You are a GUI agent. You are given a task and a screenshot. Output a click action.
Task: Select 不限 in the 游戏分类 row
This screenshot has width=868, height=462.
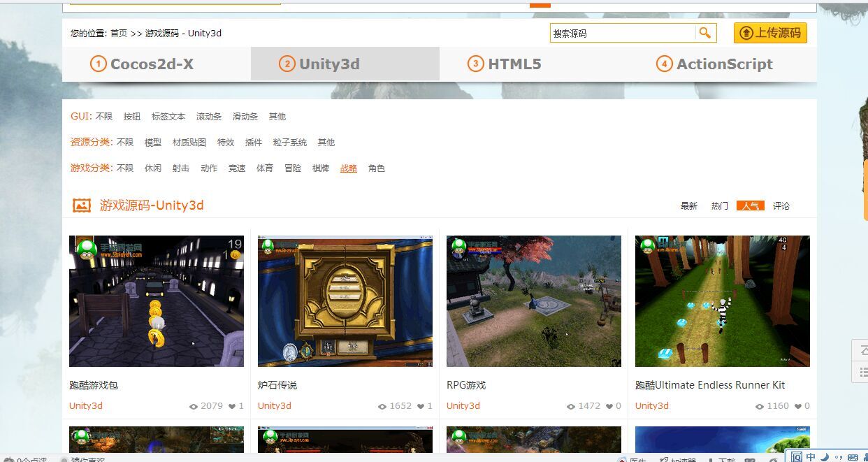click(125, 168)
